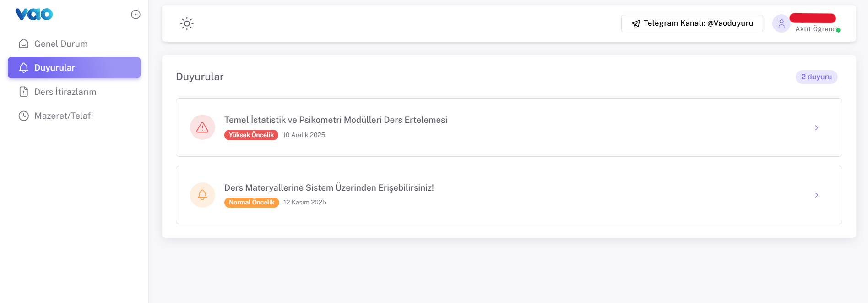Open Genel Durum menu item
This screenshot has height=303, width=868.
click(x=61, y=44)
